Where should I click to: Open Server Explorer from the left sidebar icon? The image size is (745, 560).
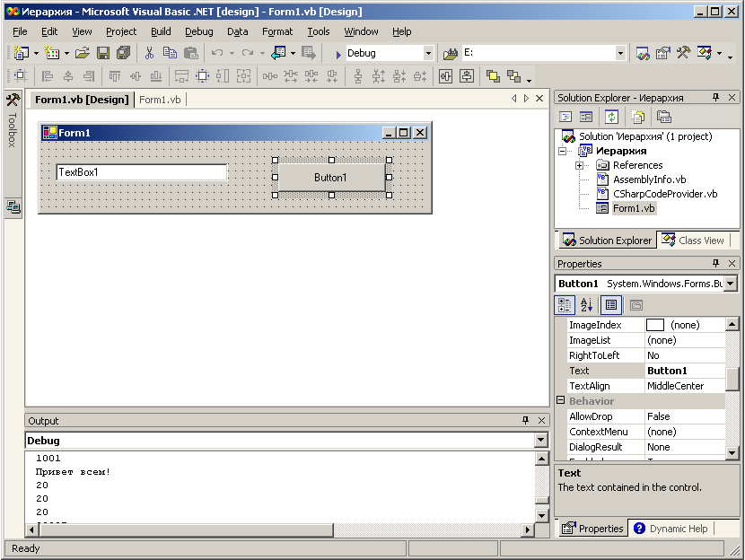(x=13, y=206)
